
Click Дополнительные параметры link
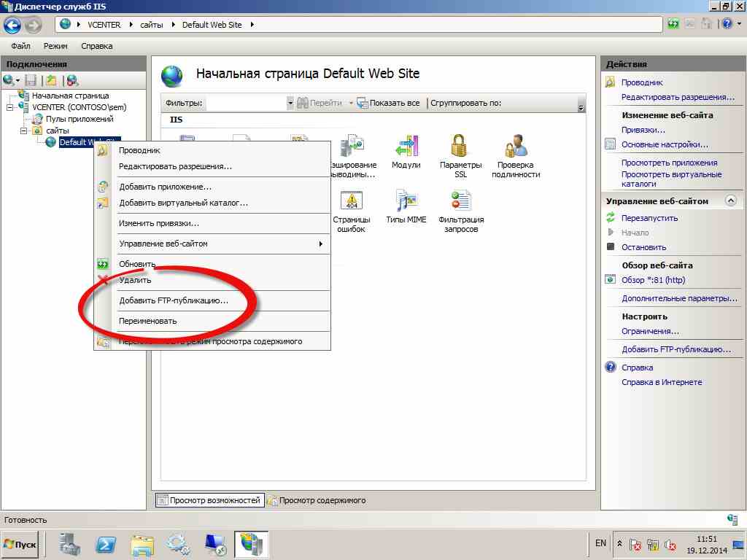click(679, 298)
